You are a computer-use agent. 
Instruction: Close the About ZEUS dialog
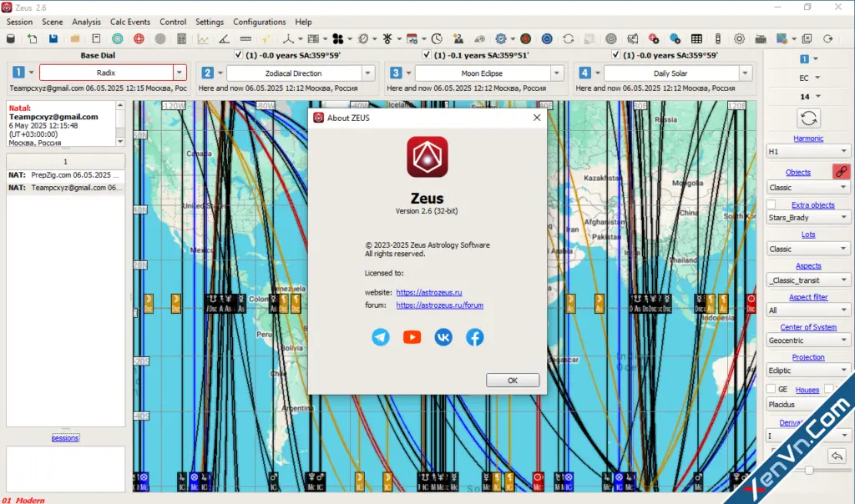[537, 118]
